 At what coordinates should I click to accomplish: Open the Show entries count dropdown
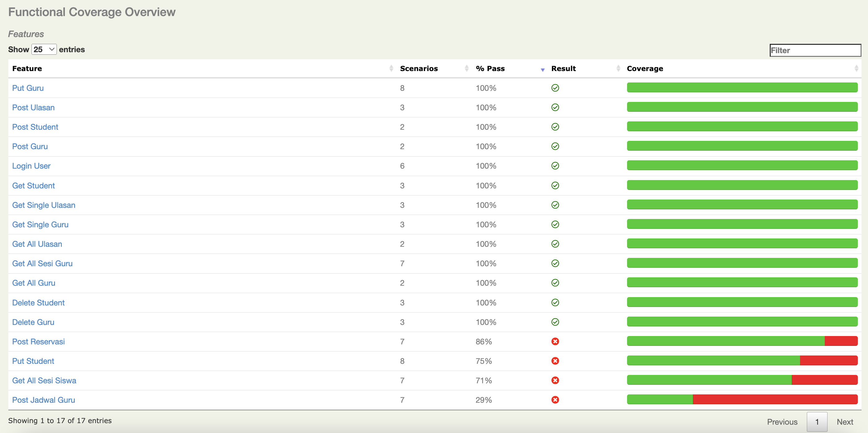[x=44, y=49]
